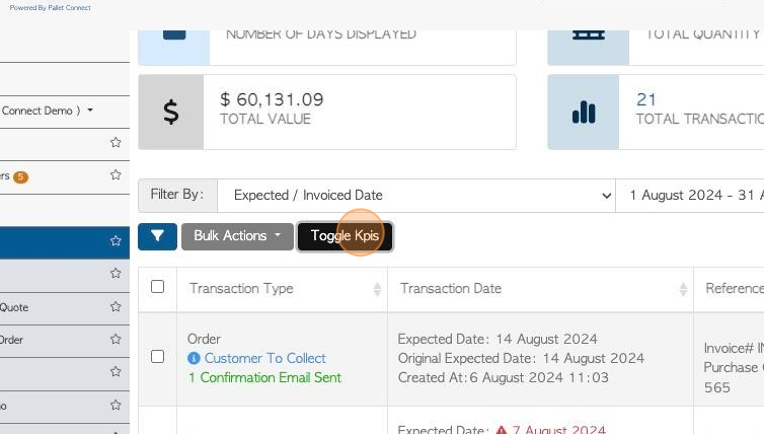764x434 pixels.
Task: Favorite the Order sidebar item star
Action: tap(115, 339)
